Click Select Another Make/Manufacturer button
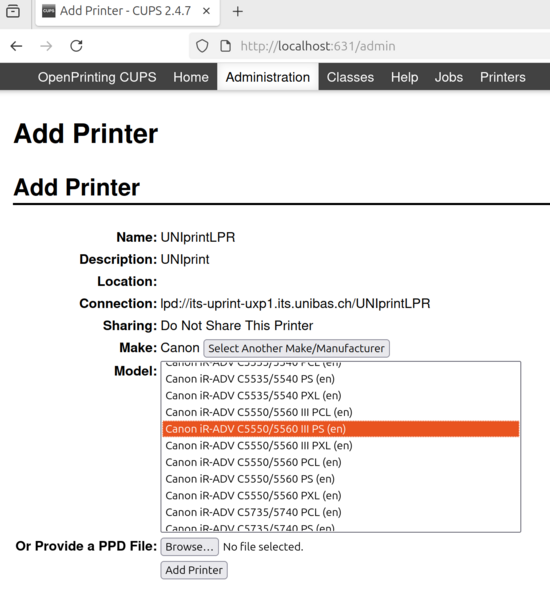 point(296,348)
